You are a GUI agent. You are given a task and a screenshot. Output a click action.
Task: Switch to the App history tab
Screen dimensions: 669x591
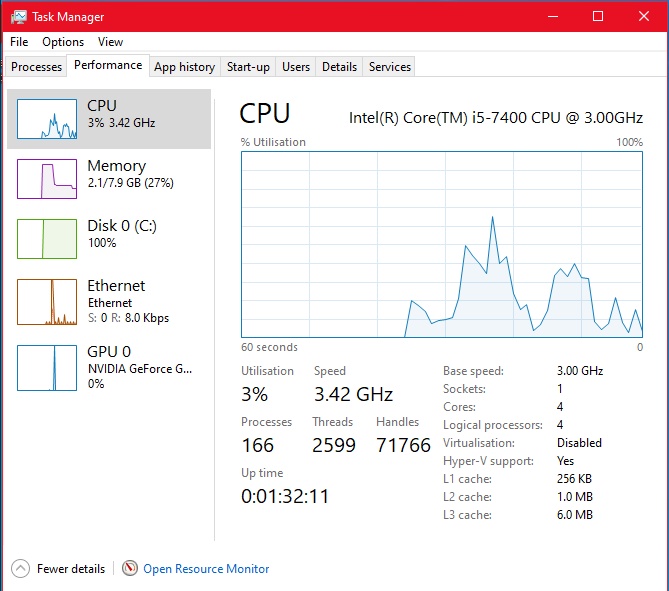[184, 67]
